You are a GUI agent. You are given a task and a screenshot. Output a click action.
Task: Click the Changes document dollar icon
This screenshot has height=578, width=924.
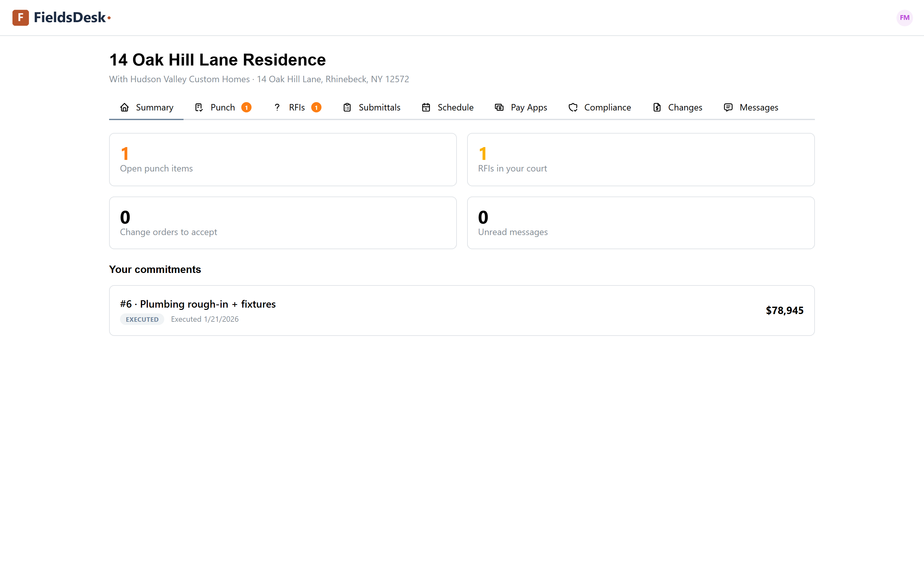[657, 108]
